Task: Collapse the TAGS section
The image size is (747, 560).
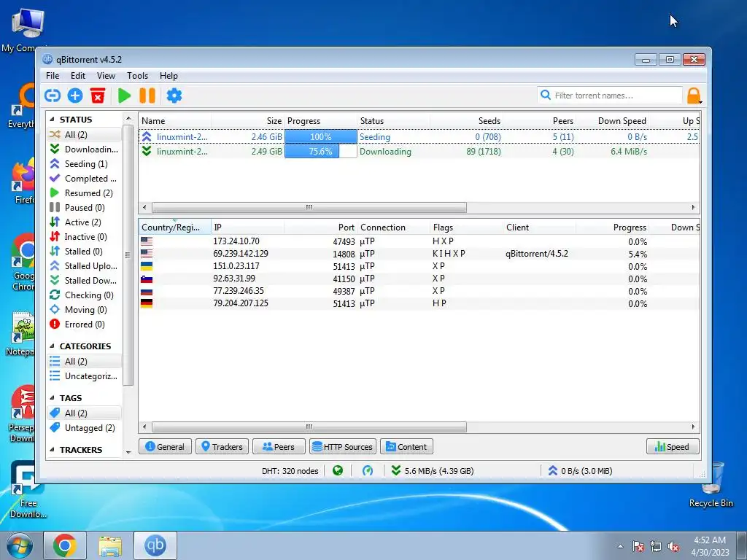Action: [52, 398]
